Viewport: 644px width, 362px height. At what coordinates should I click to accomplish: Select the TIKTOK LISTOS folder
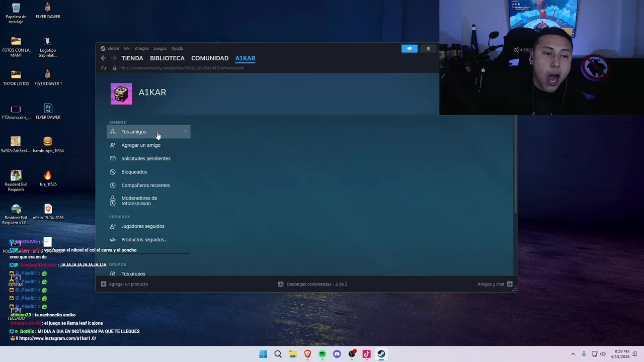pyautogui.click(x=16, y=78)
